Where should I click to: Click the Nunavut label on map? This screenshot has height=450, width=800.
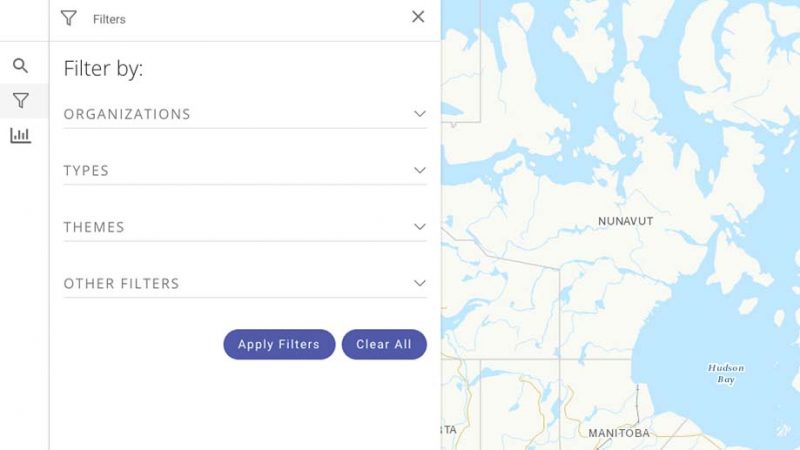coord(625,221)
